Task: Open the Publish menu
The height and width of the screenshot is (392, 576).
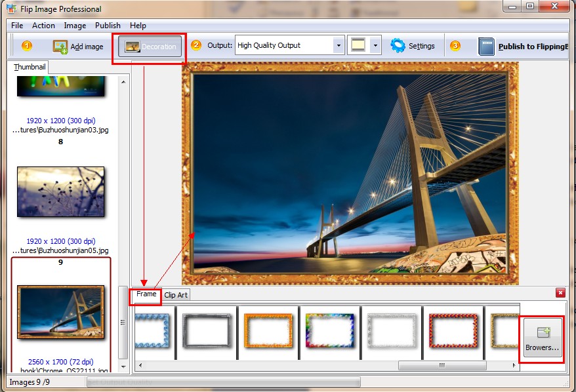Action: [x=108, y=26]
